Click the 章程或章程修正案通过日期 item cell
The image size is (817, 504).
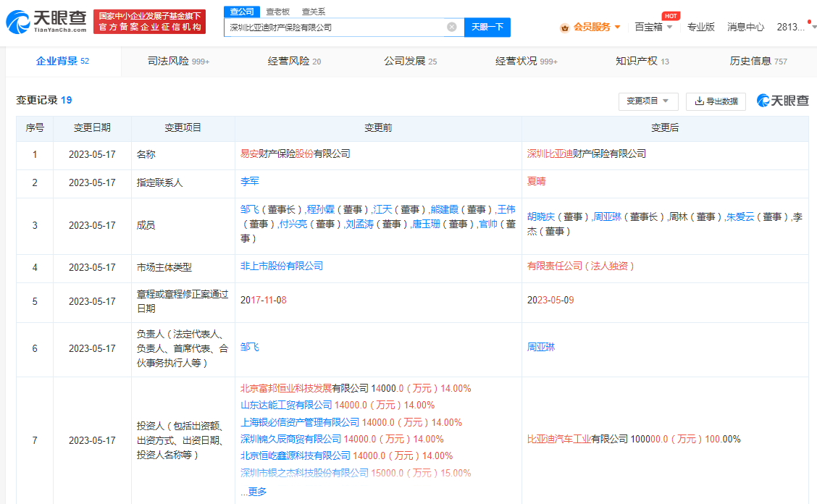click(x=183, y=301)
